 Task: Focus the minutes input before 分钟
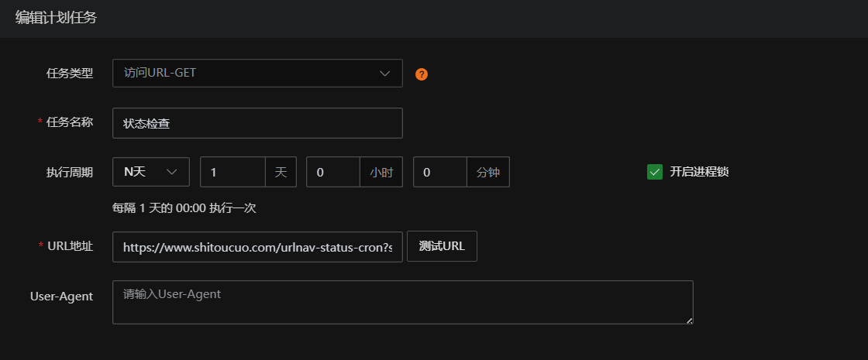tap(440, 172)
